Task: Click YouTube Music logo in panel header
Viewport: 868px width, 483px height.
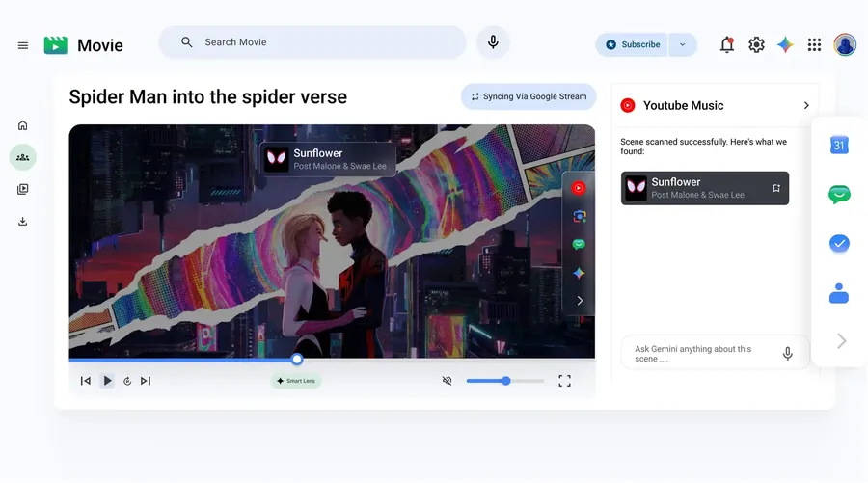Action: [628, 105]
